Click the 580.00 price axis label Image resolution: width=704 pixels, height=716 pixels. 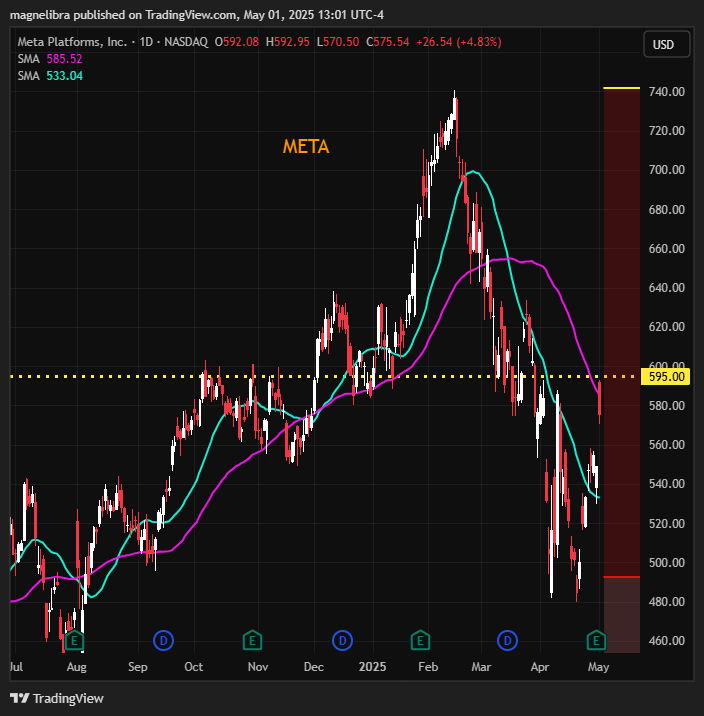(x=667, y=405)
